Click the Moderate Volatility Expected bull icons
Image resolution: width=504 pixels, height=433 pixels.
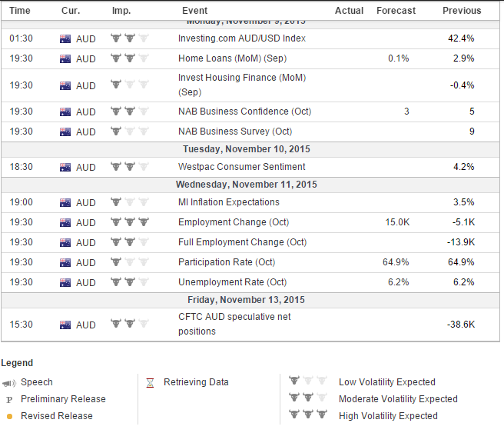point(308,397)
